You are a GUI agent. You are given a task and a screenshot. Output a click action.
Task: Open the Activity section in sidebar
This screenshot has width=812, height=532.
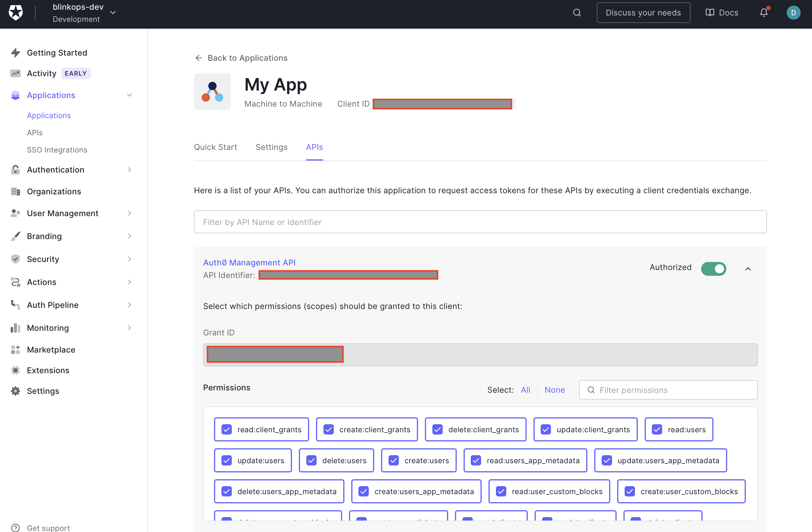tap(42, 73)
